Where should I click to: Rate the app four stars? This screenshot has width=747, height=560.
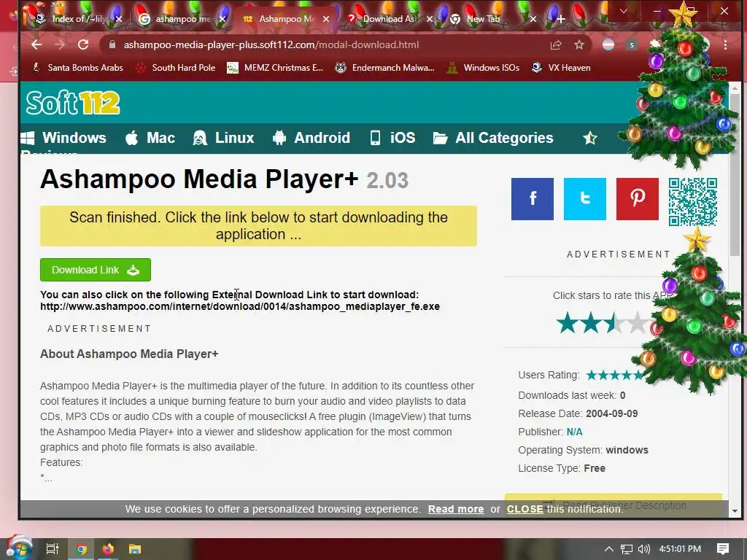tap(638, 323)
